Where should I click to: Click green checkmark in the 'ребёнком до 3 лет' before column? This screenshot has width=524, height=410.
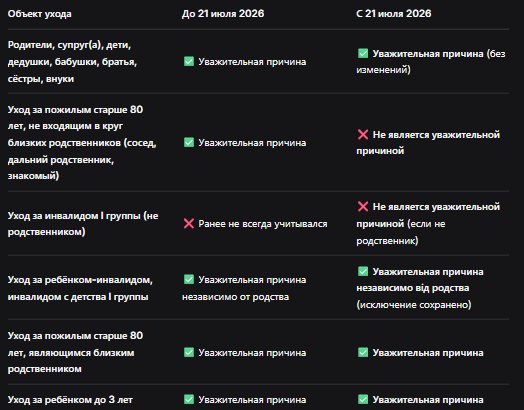point(189,399)
